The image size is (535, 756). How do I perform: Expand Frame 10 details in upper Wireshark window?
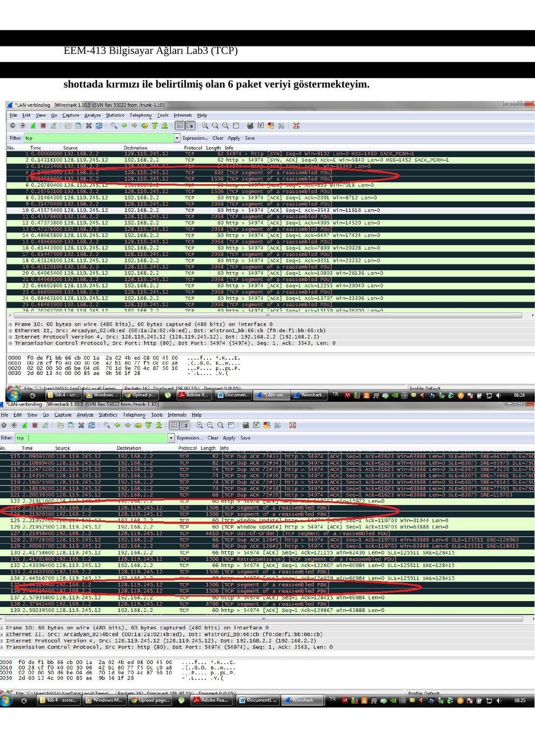pyautogui.click(x=10, y=325)
